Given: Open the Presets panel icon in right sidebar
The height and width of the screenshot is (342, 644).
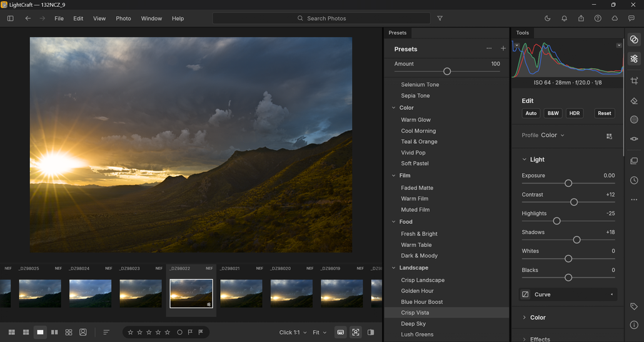Looking at the screenshot, I should [x=634, y=39].
